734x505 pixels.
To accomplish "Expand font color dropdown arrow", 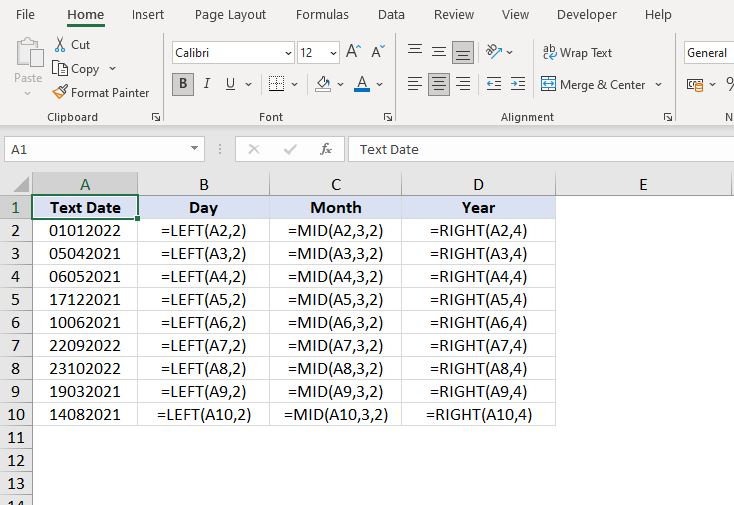I will (x=380, y=85).
